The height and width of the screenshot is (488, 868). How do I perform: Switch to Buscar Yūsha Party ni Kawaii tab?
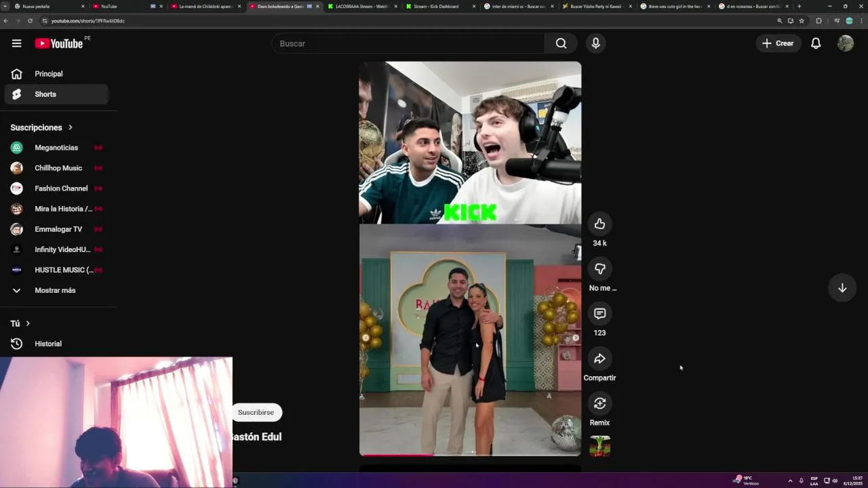(x=596, y=6)
